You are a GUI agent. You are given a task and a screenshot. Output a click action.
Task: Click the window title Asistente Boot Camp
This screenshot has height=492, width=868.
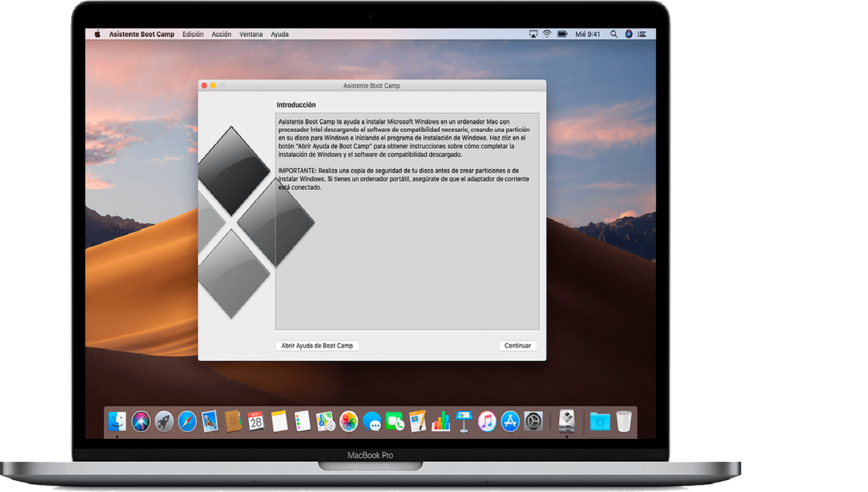click(372, 86)
